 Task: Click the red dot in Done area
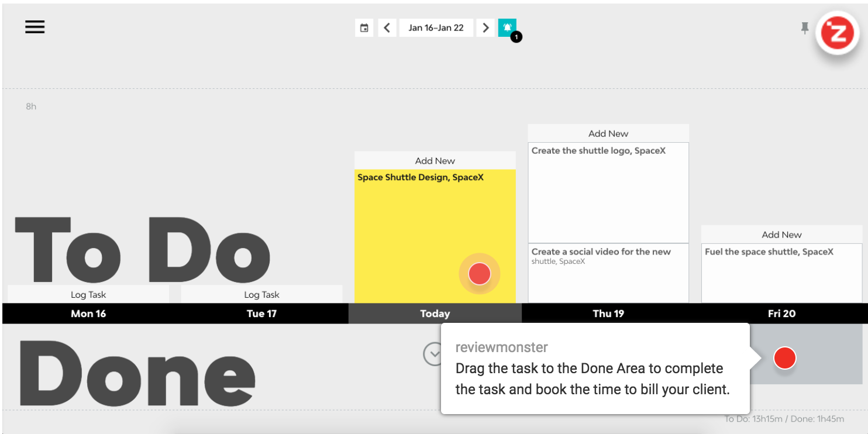click(x=784, y=357)
